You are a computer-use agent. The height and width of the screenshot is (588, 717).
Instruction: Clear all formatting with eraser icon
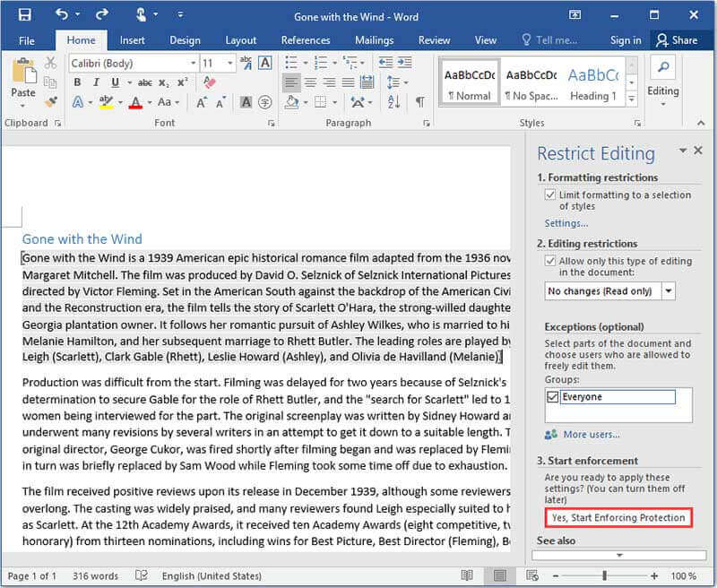click(x=210, y=82)
